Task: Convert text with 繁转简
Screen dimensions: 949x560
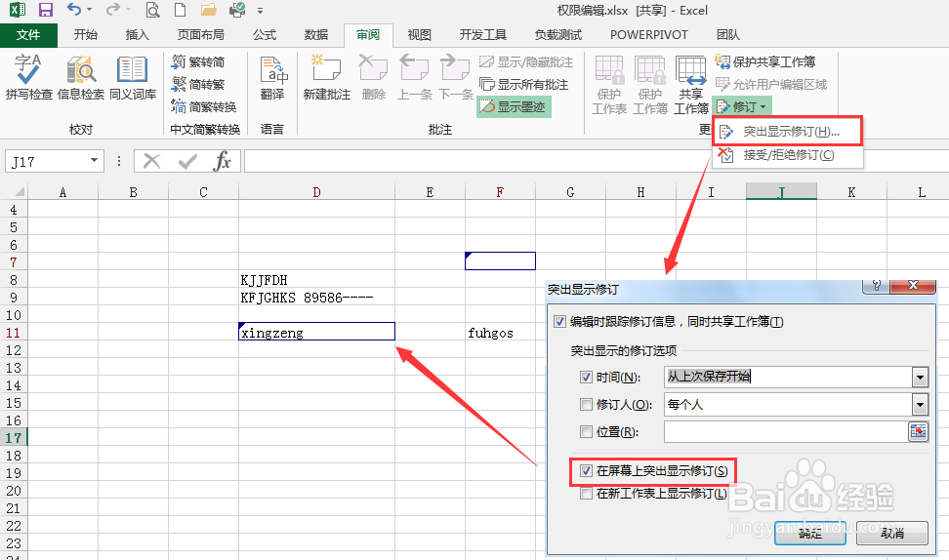Action: point(198,61)
